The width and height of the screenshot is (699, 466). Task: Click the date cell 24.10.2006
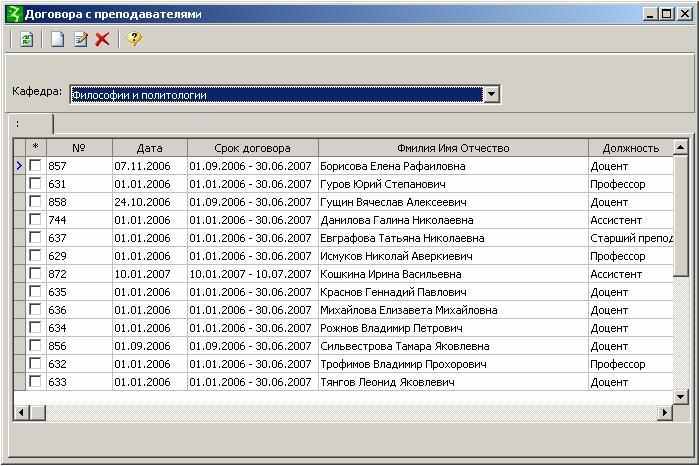[150, 202]
